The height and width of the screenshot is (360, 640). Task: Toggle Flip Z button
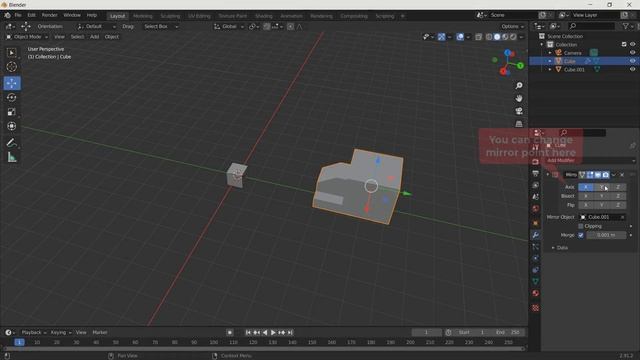pos(618,205)
